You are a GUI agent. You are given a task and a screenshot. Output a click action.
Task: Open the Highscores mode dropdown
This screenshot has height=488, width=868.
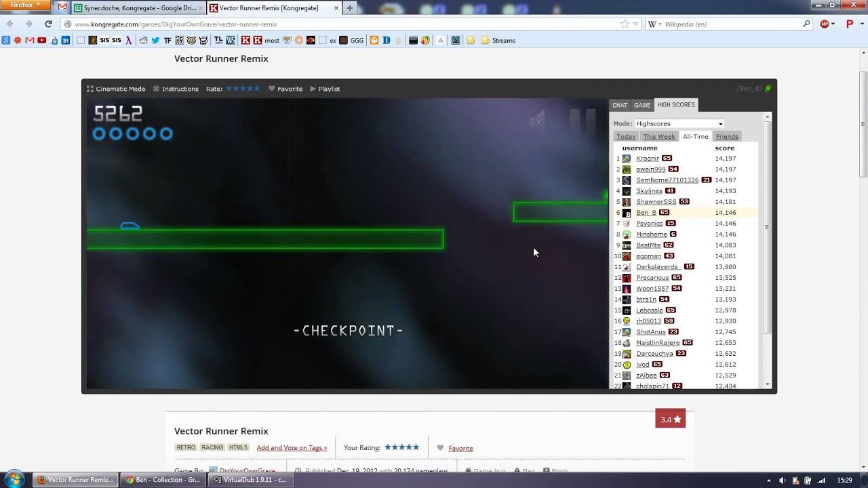tap(679, 124)
